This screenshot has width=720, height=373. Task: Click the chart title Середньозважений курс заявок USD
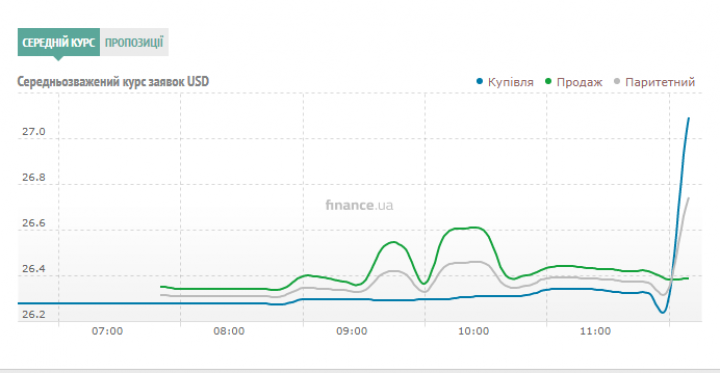click(113, 82)
